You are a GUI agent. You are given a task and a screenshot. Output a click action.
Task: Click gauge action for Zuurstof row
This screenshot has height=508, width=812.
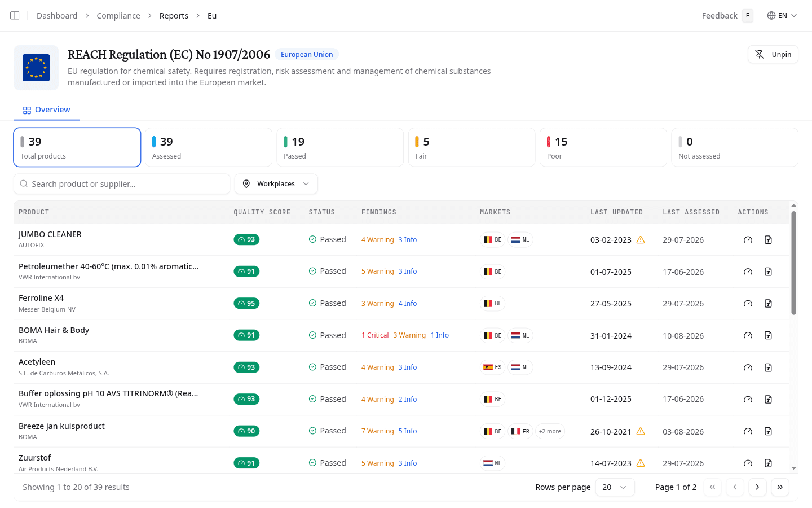point(748,463)
